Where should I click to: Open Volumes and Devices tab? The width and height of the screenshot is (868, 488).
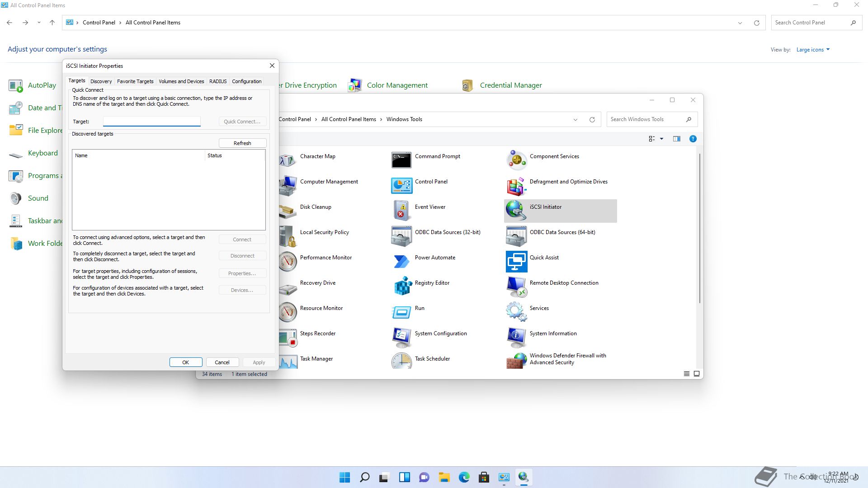tap(181, 81)
